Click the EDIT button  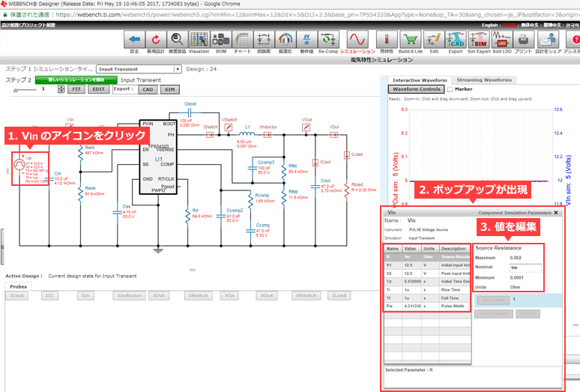point(98,89)
